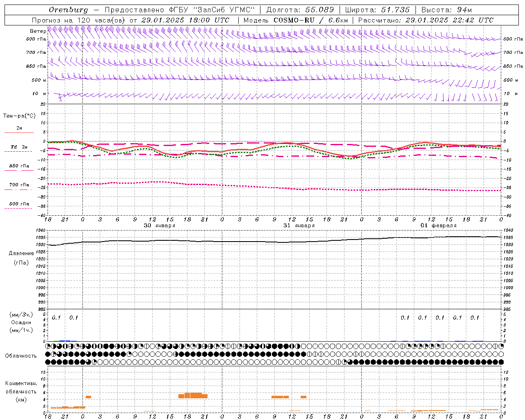The height and width of the screenshot is (420, 525).
Task: Click the dashed line sample under "500 гПа" legend
Action: [18, 208]
